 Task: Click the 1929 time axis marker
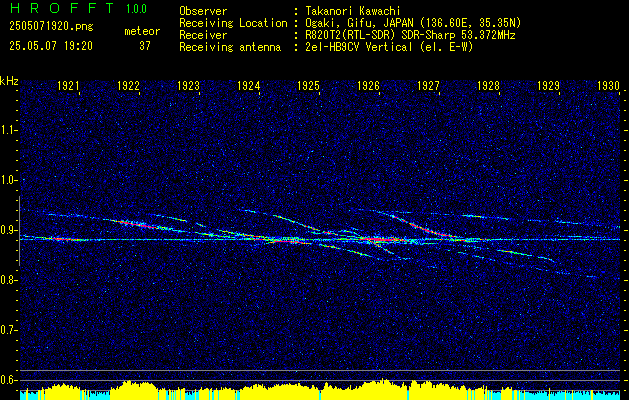click(x=548, y=85)
